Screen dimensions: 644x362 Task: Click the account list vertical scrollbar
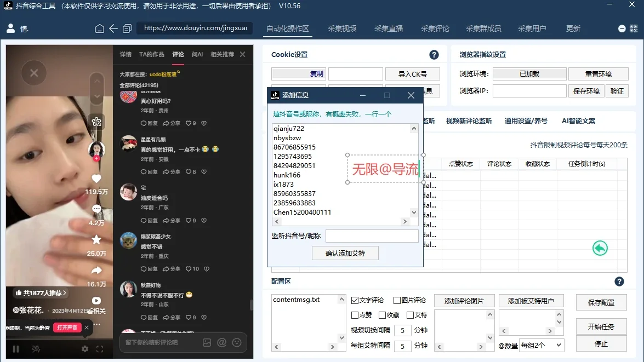click(414, 170)
